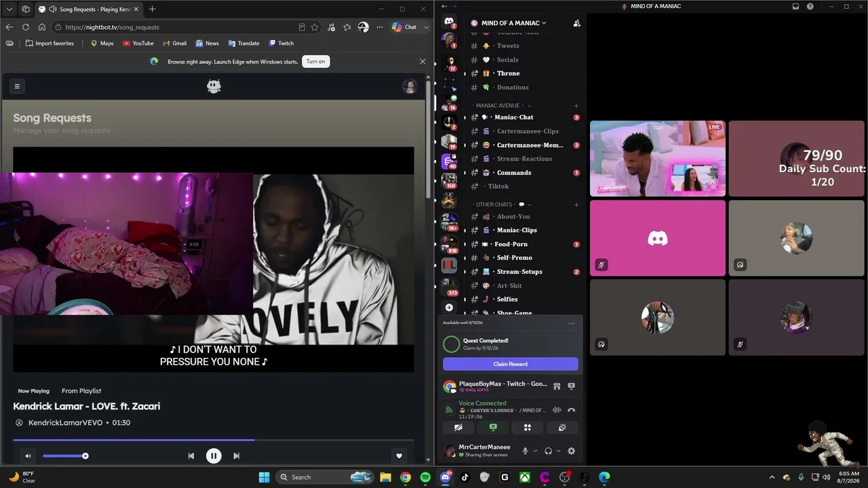Adjust the Nightbot volume slider
Screen dimensions: 868x488
pos(64,456)
